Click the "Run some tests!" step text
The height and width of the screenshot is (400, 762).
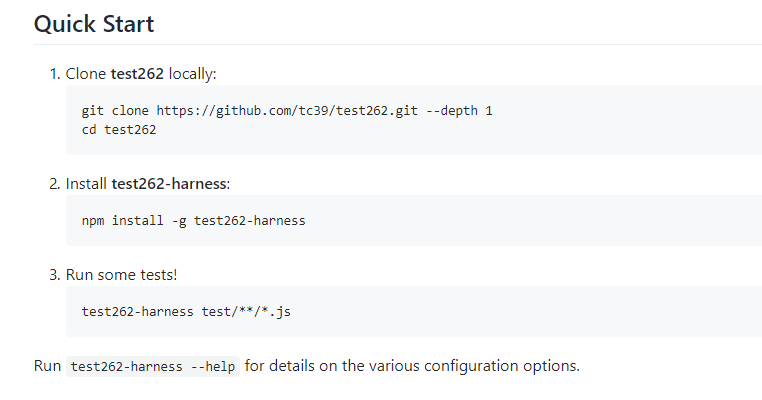121,274
